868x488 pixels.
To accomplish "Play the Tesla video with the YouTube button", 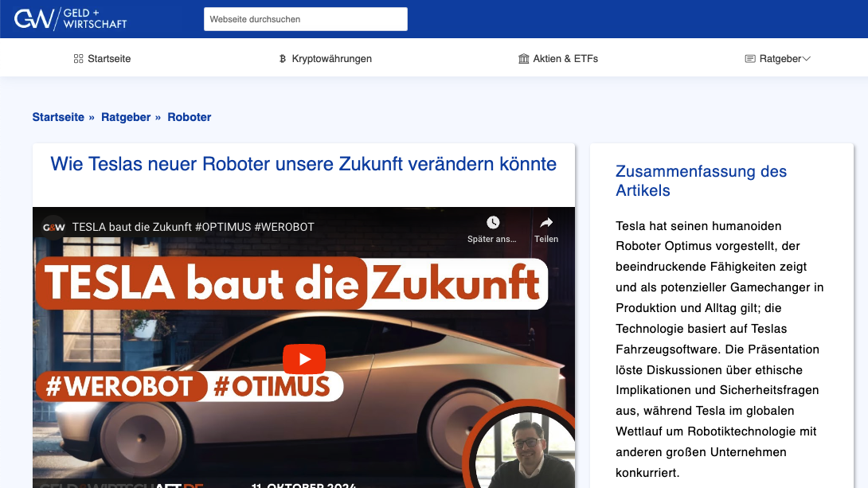I will coord(304,359).
